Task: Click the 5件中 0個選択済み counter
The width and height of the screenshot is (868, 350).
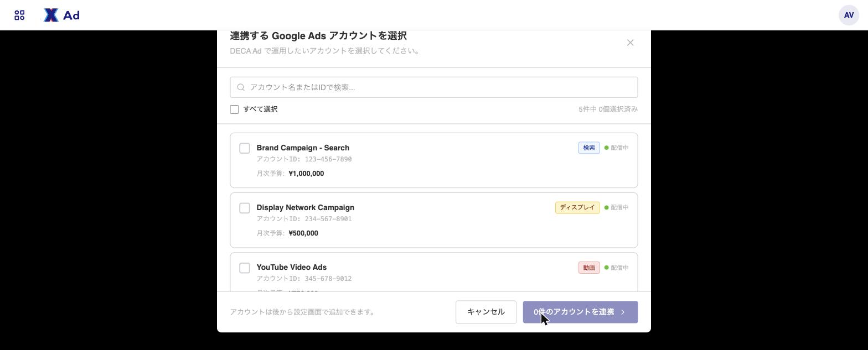Action: click(x=608, y=109)
